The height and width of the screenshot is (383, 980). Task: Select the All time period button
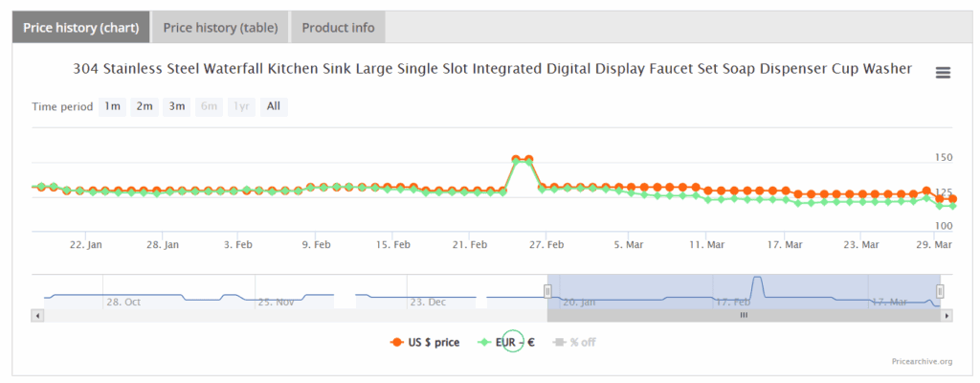pos(274,106)
